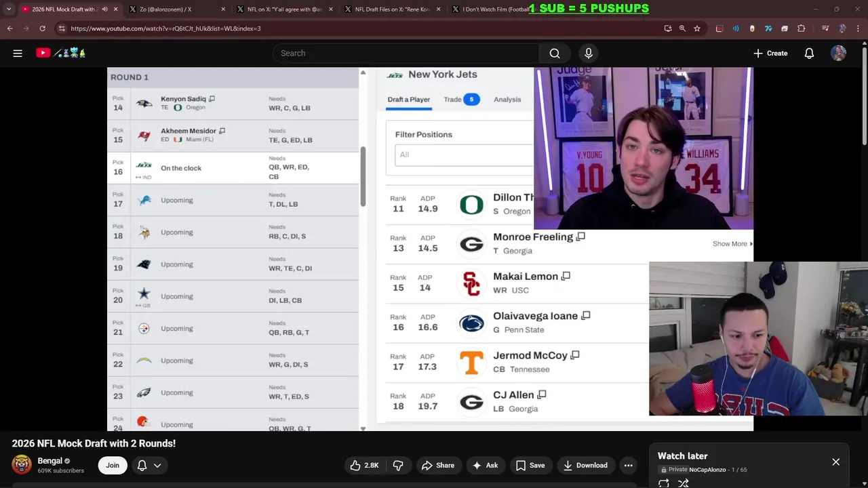868x488 pixels.
Task: Open browser zoom magnifier in address bar
Action: [682, 28]
